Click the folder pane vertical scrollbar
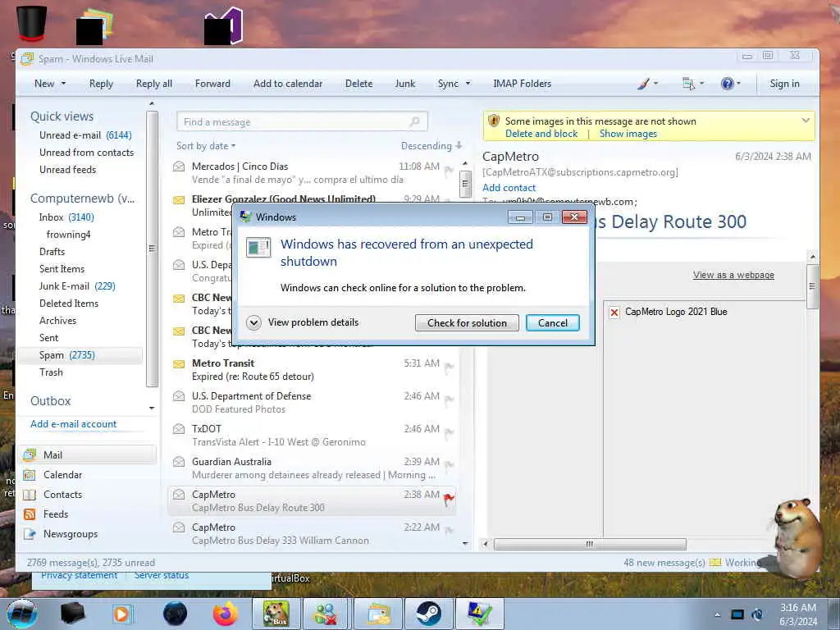 pyautogui.click(x=152, y=249)
